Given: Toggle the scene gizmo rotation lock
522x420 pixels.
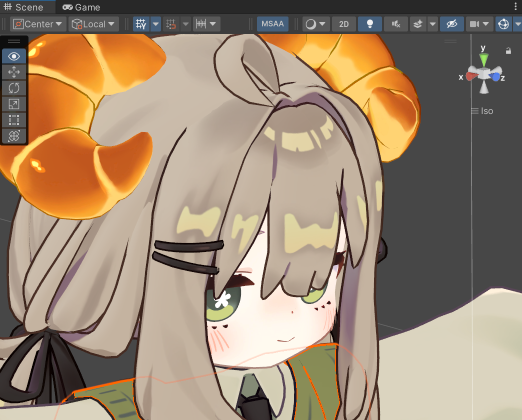Looking at the screenshot, I should pyautogui.click(x=508, y=51).
